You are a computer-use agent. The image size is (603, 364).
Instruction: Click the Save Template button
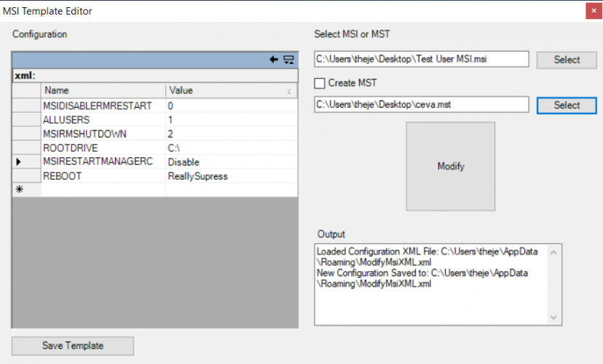click(x=73, y=346)
